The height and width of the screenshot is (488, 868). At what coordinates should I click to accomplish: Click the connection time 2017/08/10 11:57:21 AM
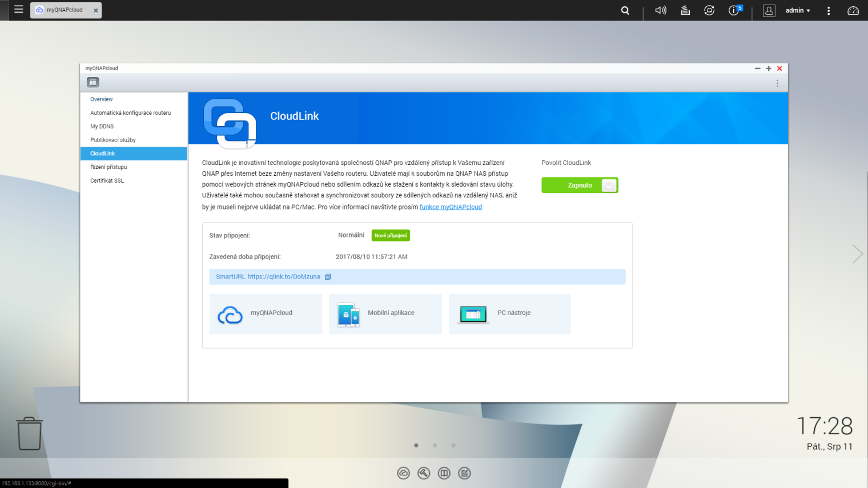click(372, 257)
